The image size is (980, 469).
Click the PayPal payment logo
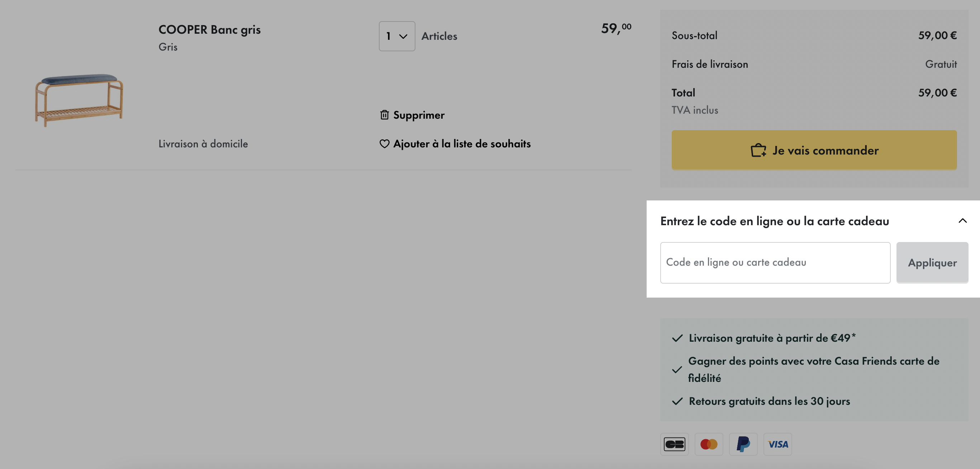point(743,444)
